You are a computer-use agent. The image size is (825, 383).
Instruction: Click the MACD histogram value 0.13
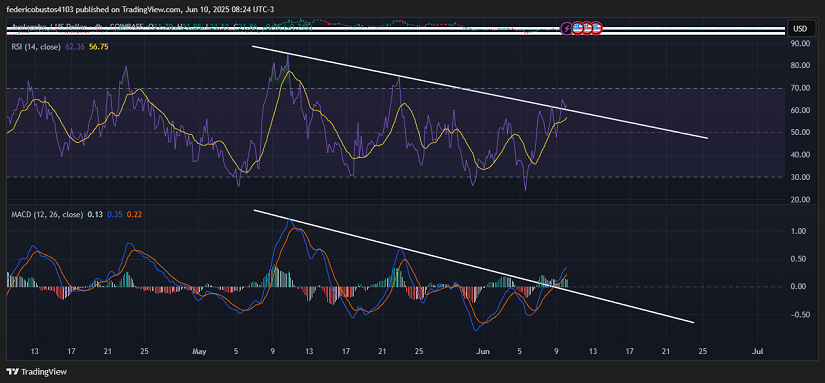(95, 214)
